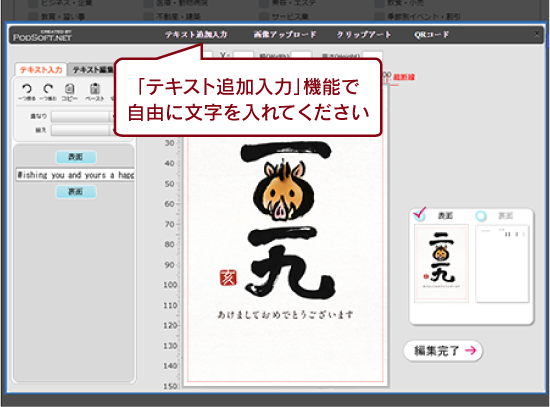Screen dimensions: 550x407
Task: Open the クリップアート menu
Action: coord(364,34)
